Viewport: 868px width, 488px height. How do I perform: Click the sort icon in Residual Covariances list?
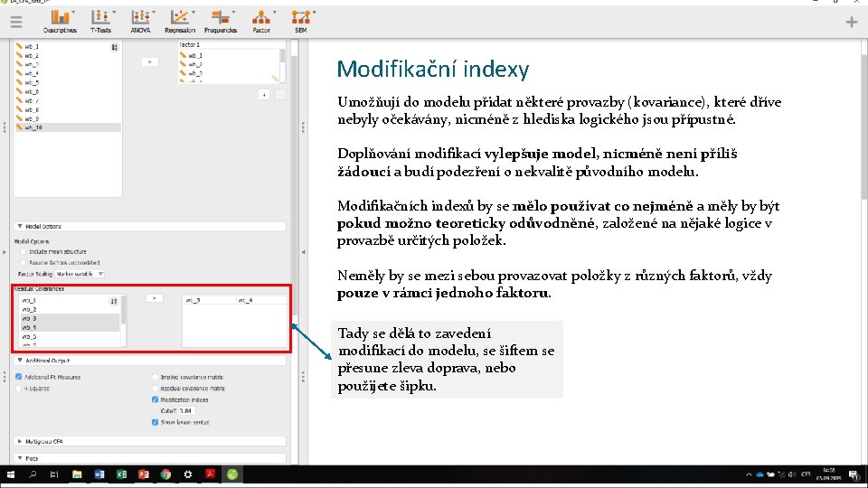(x=114, y=302)
